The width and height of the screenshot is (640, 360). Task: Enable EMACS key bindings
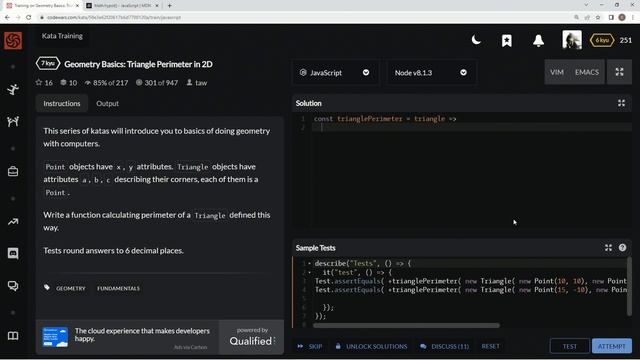587,72
